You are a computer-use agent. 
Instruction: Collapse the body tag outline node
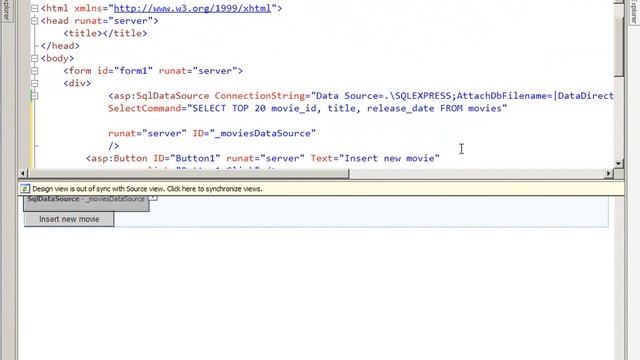coord(35,58)
